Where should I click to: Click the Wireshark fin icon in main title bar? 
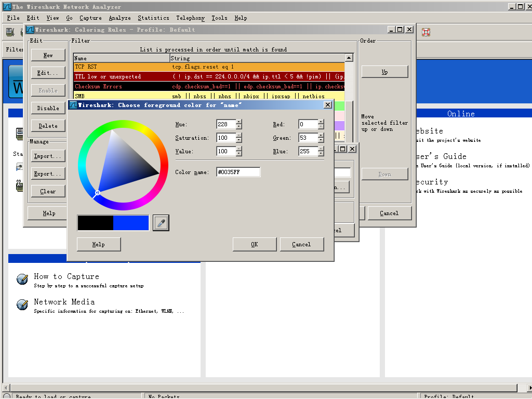(x=7, y=6)
